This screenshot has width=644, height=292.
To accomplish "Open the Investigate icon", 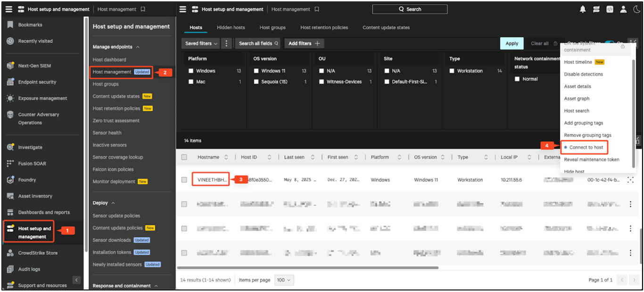I will click(x=10, y=147).
